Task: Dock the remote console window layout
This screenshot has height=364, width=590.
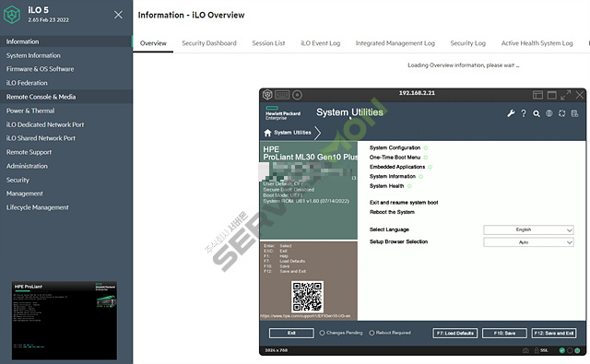Action: 537,95
